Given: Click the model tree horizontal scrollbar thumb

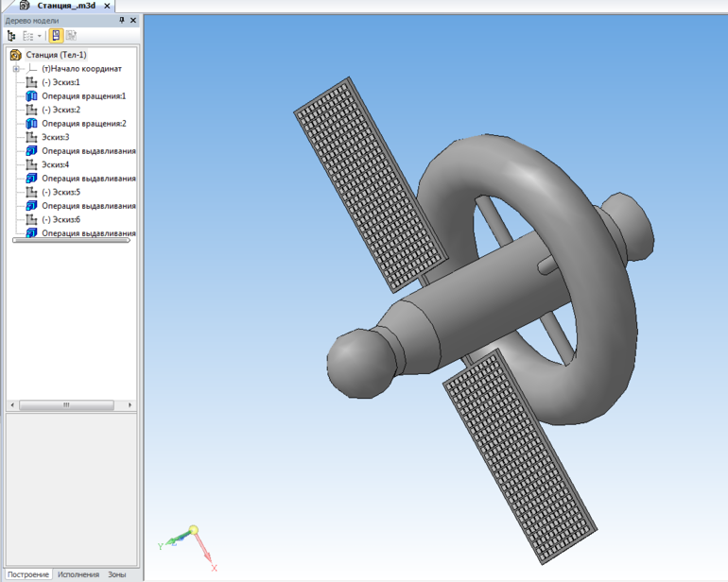Looking at the screenshot, I should 66,404.
